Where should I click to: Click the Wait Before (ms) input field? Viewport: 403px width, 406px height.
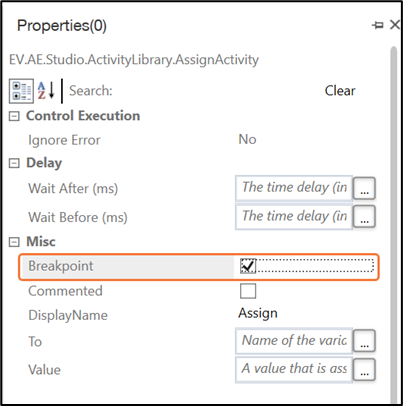tap(294, 217)
